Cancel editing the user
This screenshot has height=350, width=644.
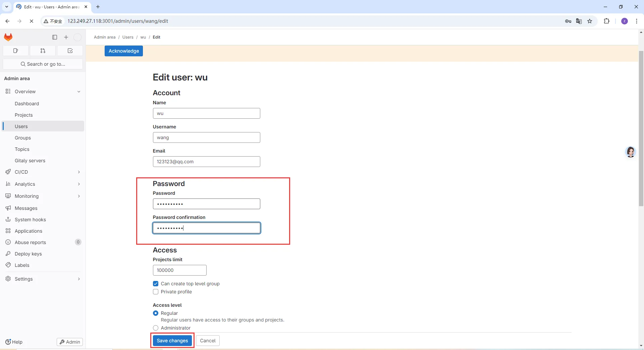[x=208, y=341]
